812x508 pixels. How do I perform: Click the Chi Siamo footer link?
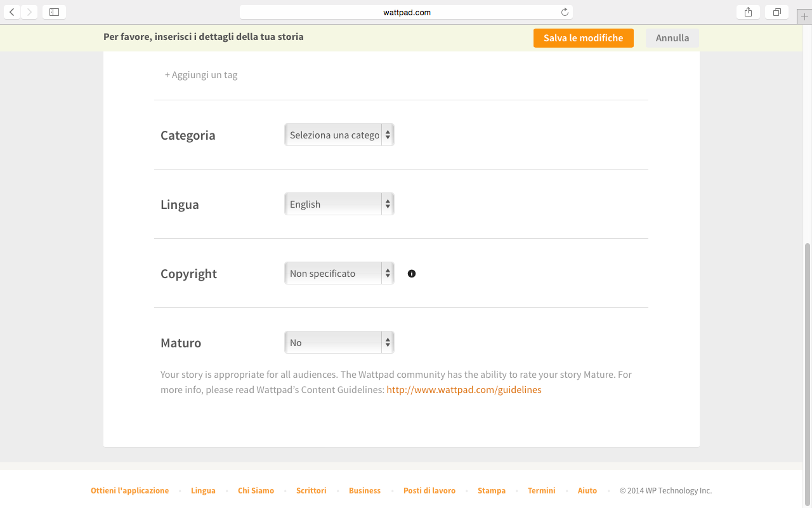point(256,491)
